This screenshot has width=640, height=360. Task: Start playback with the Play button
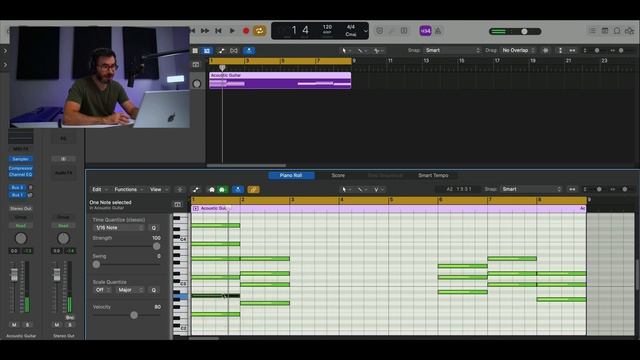[x=232, y=31]
